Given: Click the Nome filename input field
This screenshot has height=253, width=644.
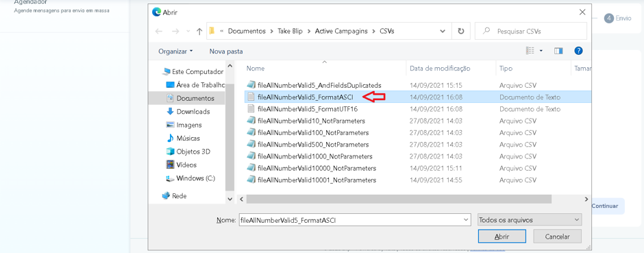Looking at the screenshot, I should click(x=354, y=220).
